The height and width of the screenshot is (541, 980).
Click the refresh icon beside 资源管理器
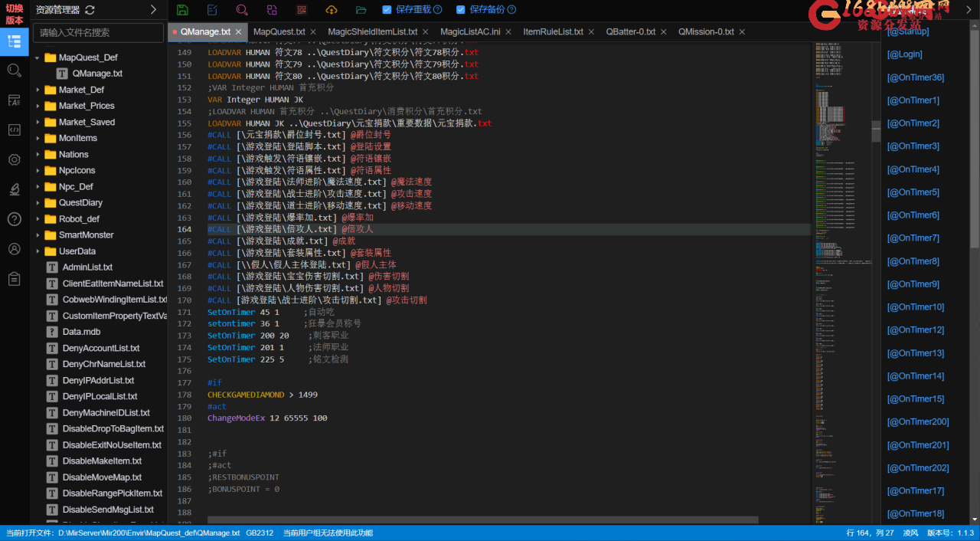point(90,10)
